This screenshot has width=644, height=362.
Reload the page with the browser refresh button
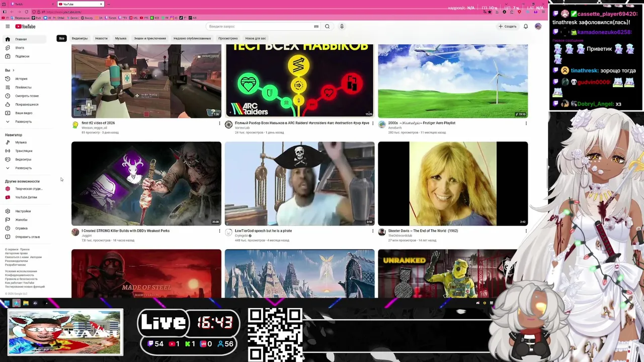point(27,12)
